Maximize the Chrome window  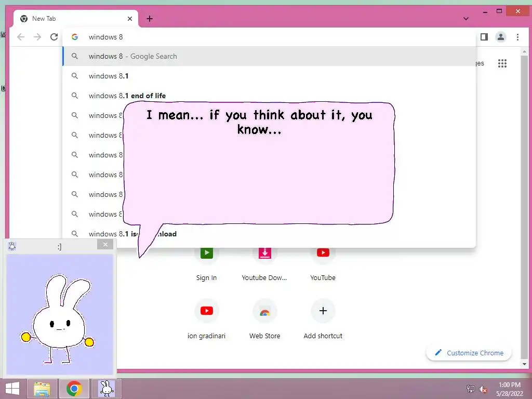point(499,11)
